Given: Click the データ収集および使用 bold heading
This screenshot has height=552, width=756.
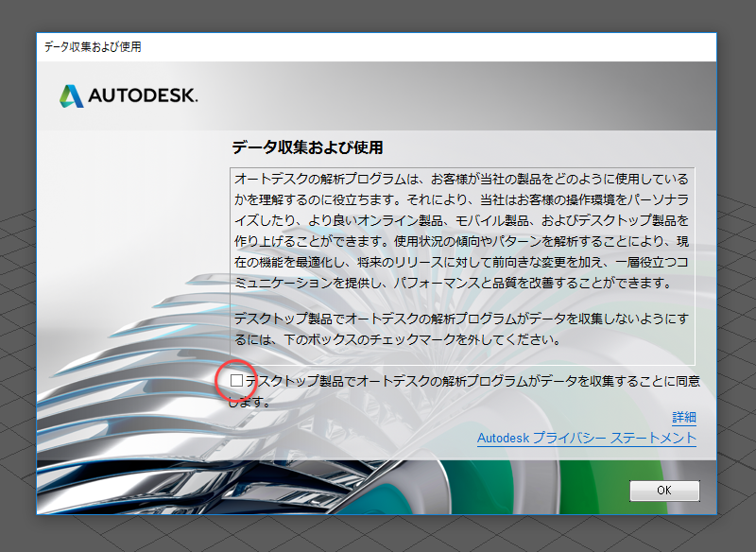Looking at the screenshot, I should [x=307, y=147].
